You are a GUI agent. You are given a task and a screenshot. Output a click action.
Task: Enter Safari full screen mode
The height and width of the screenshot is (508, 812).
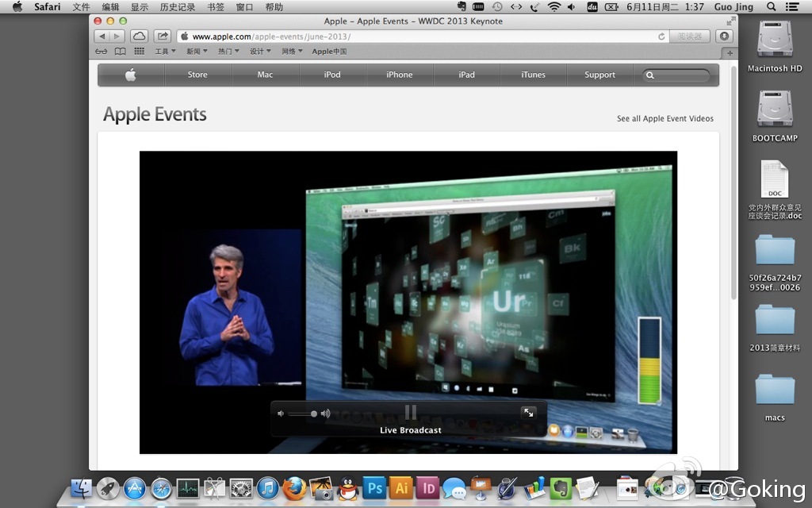730,21
